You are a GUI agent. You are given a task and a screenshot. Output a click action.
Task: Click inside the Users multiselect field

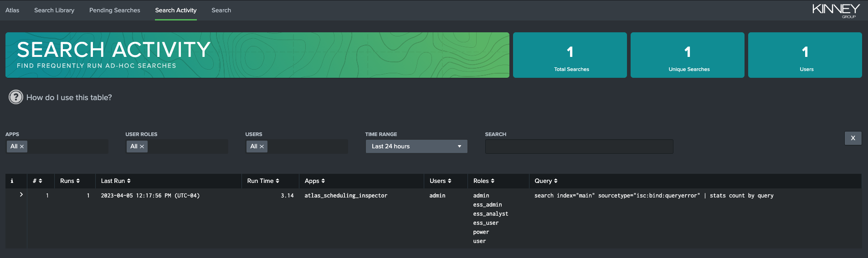[x=297, y=146]
